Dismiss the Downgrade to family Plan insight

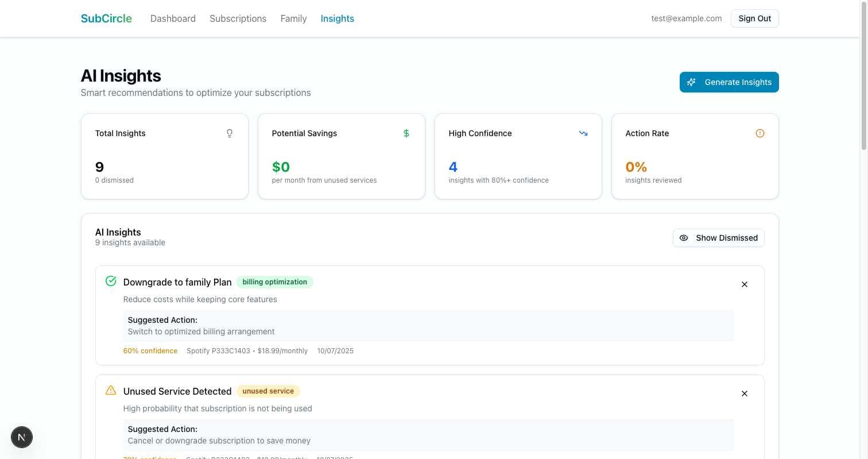(x=744, y=284)
